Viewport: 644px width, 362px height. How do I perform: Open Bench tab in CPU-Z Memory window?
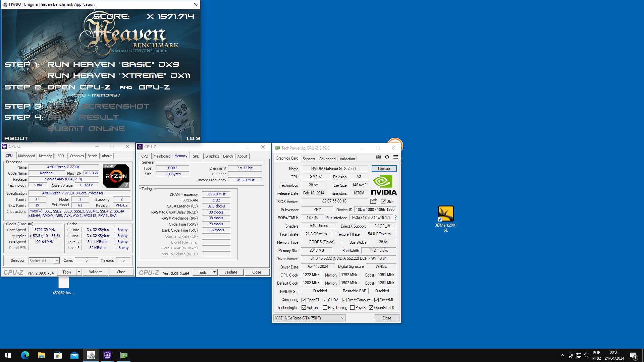[228, 156]
